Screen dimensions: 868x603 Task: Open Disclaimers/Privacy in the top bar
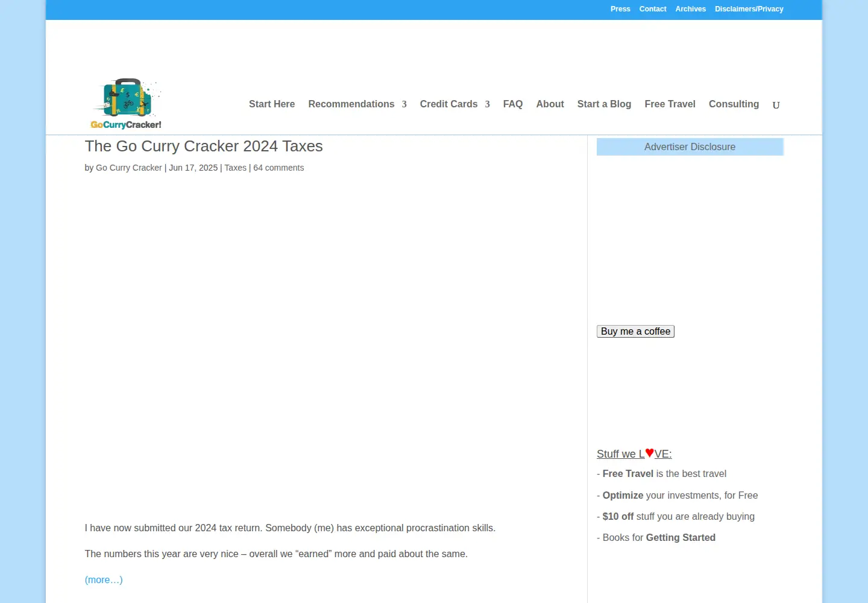[x=749, y=9]
